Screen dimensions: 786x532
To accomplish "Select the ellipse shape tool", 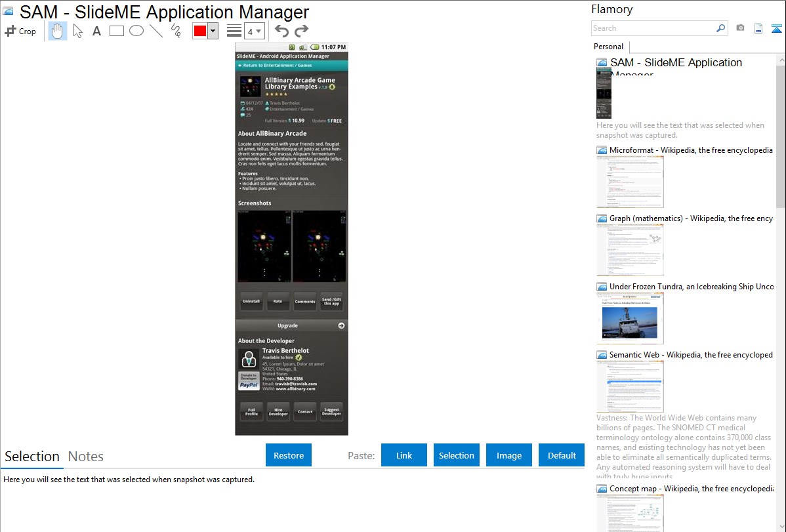I will click(x=136, y=31).
